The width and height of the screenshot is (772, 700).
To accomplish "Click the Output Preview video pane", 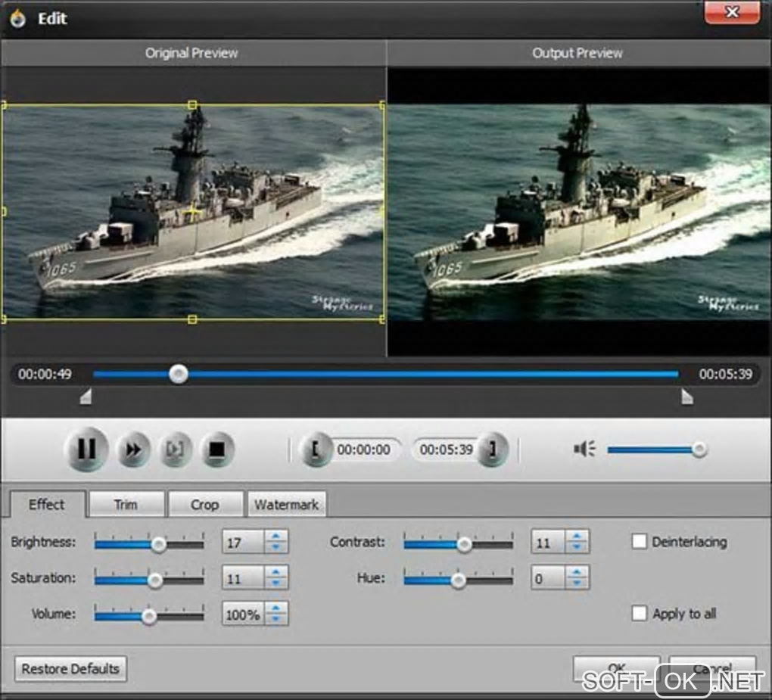I will coord(579,212).
